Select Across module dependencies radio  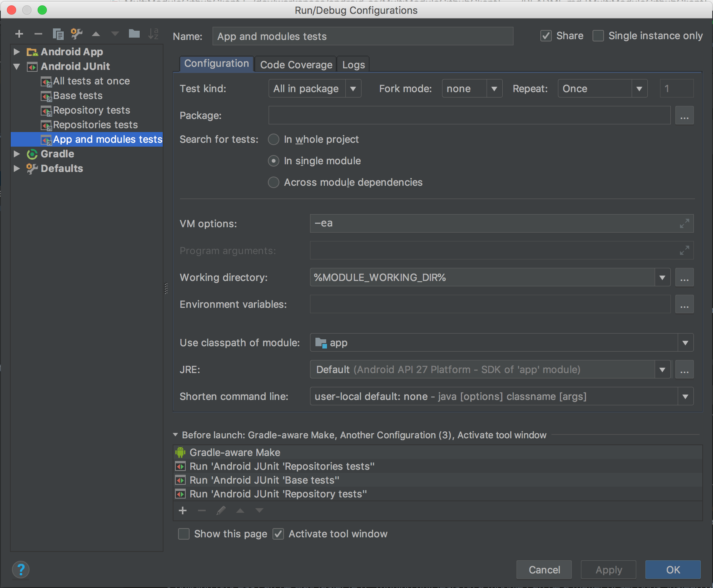(274, 182)
